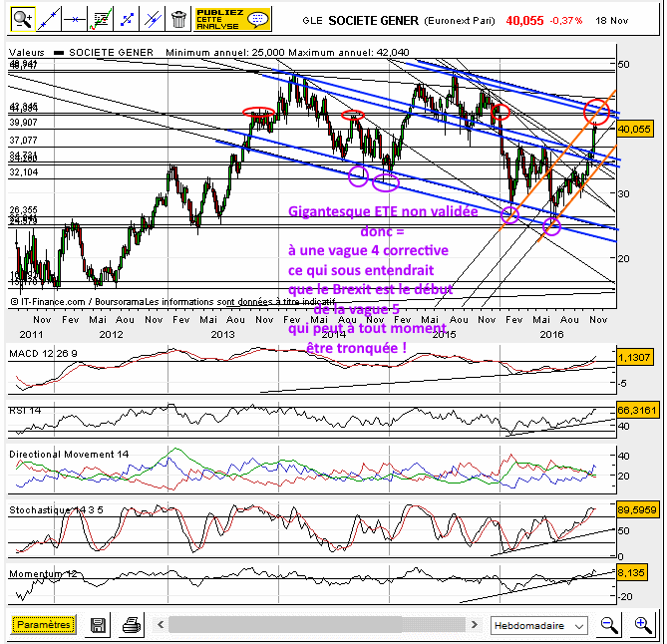The width and height of the screenshot is (667, 644).
Task: Click the RSI value label 66,3161
Action: (637, 410)
